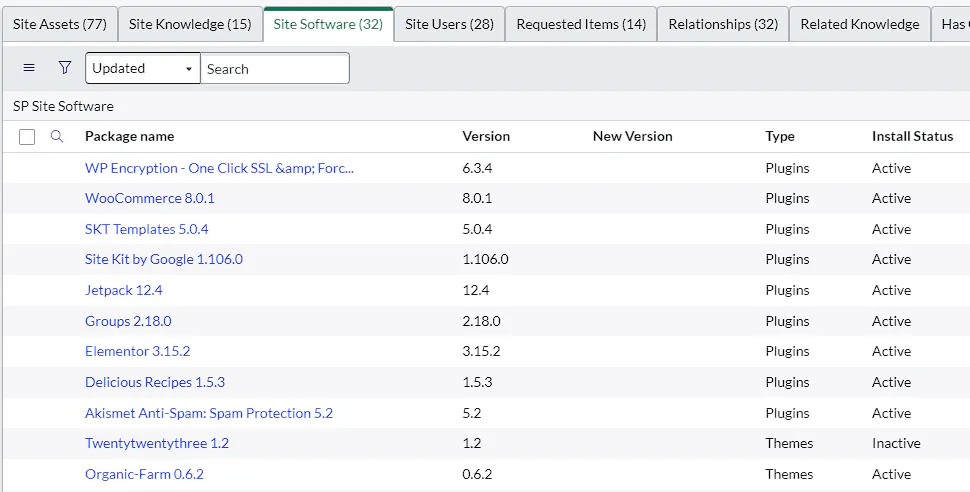The image size is (970, 492).
Task: Click the Themes type in Twentytwentythree row
Action: pyautogui.click(x=789, y=444)
